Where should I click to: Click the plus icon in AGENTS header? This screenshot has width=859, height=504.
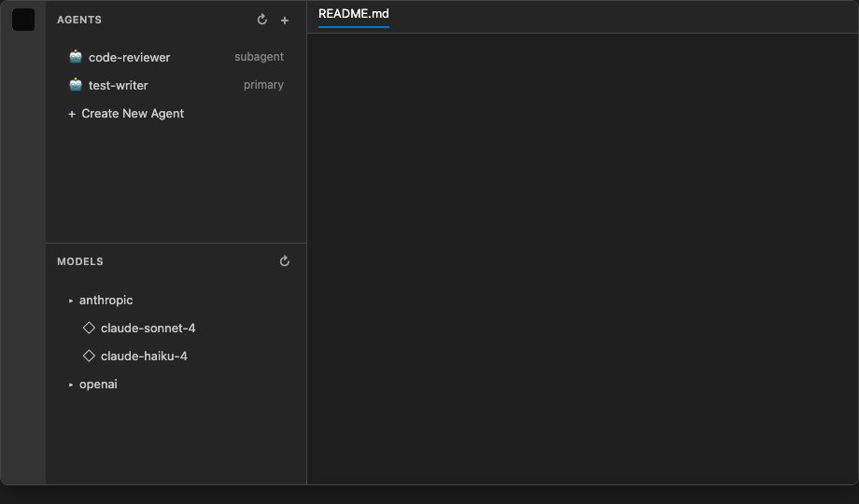pyautogui.click(x=285, y=21)
